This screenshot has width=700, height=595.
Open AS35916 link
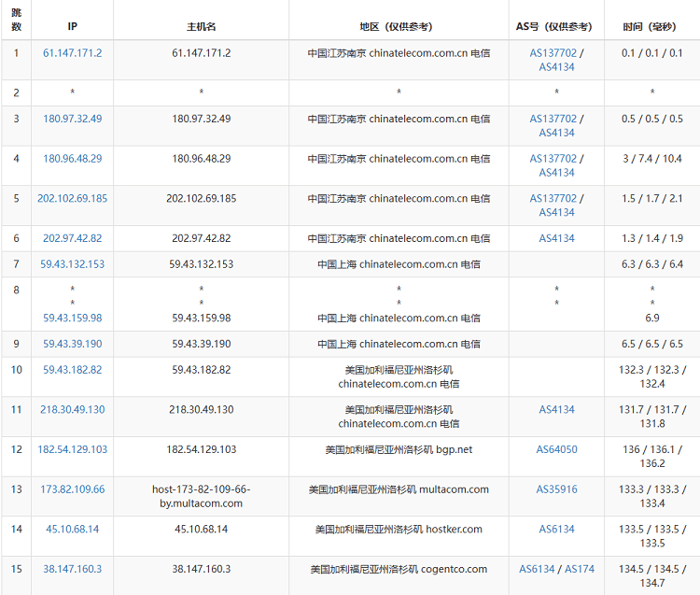coord(556,489)
